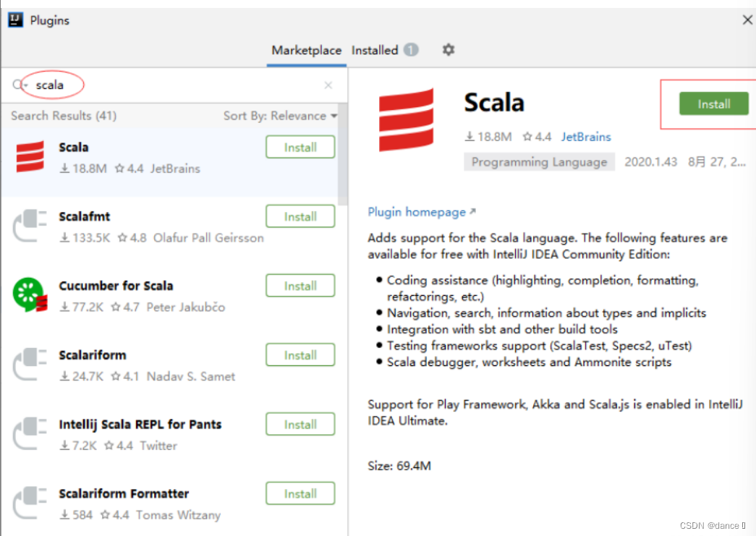Viewport: 756px width, 536px height.
Task: Switch to the Installed tab
Action: (374, 50)
